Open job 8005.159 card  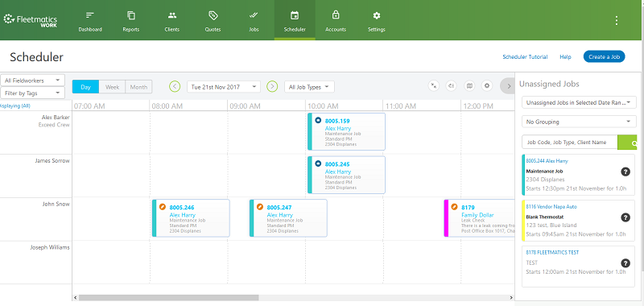click(347, 131)
